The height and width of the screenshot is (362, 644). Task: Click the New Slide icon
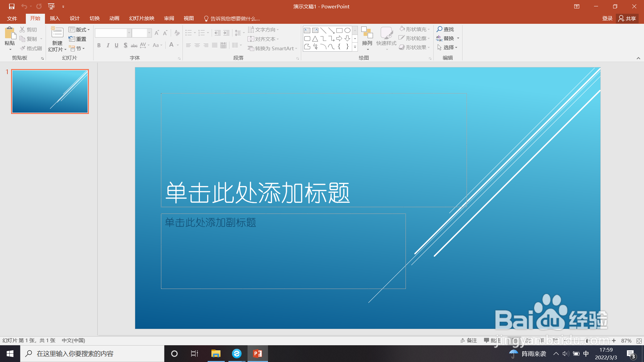point(57,33)
